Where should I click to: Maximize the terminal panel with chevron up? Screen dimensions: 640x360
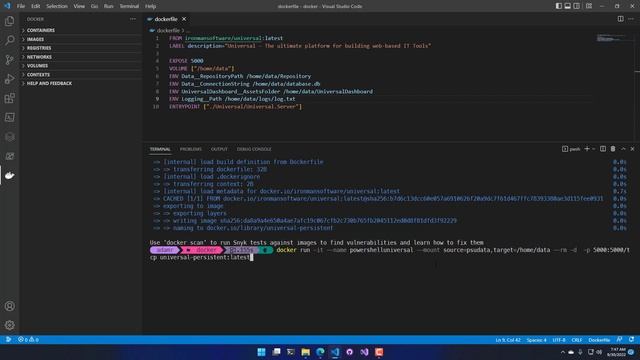[623, 149]
